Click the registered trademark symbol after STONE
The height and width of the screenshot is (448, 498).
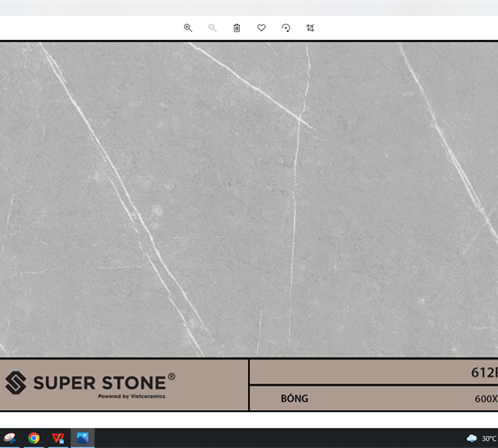[171, 376]
